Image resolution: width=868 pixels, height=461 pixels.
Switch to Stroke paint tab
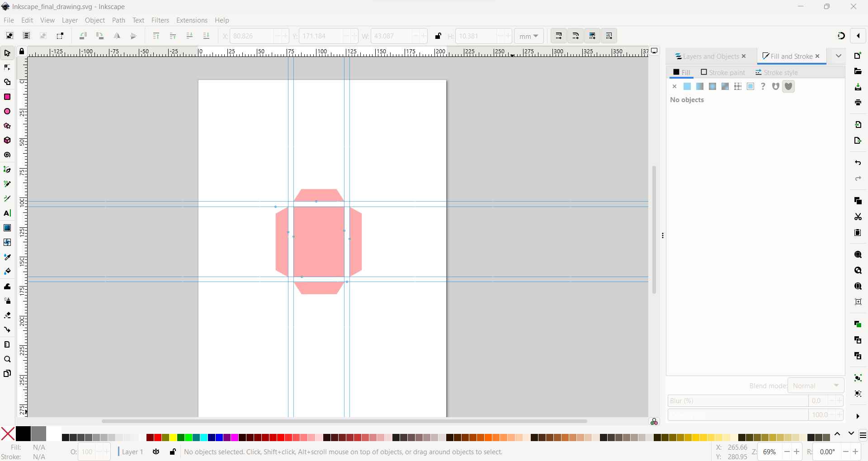point(723,73)
